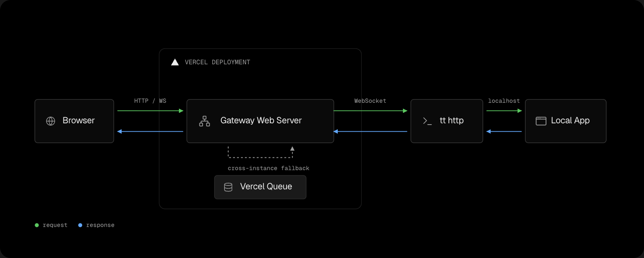Click the window icon beside Local App
Image resolution: width=644 pixels, height=258 pixels.
coord(541,121)
